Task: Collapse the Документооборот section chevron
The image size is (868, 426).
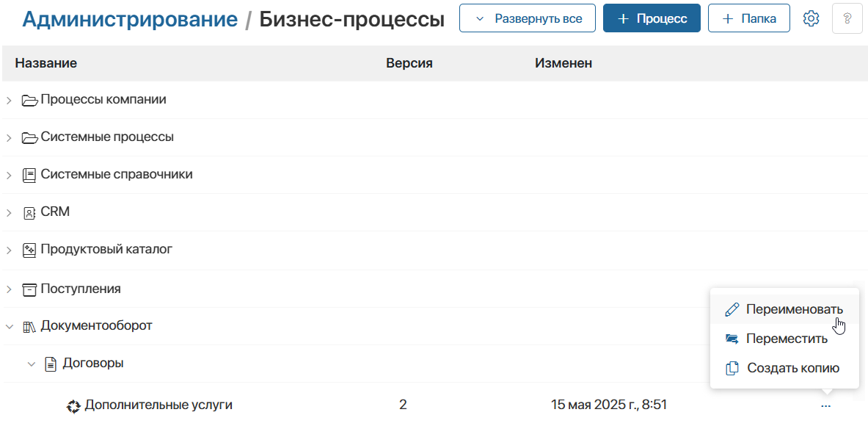Action: point(9,327)
